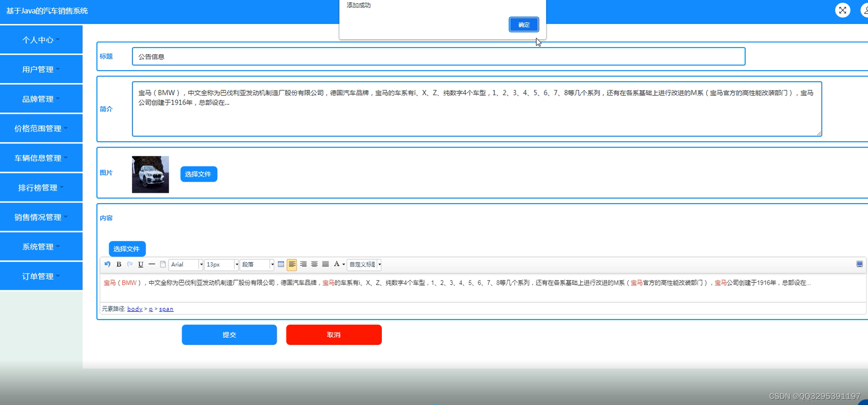
Task: Expand 车辆信息管理 sidebar menu
Action: click(41, 158)
